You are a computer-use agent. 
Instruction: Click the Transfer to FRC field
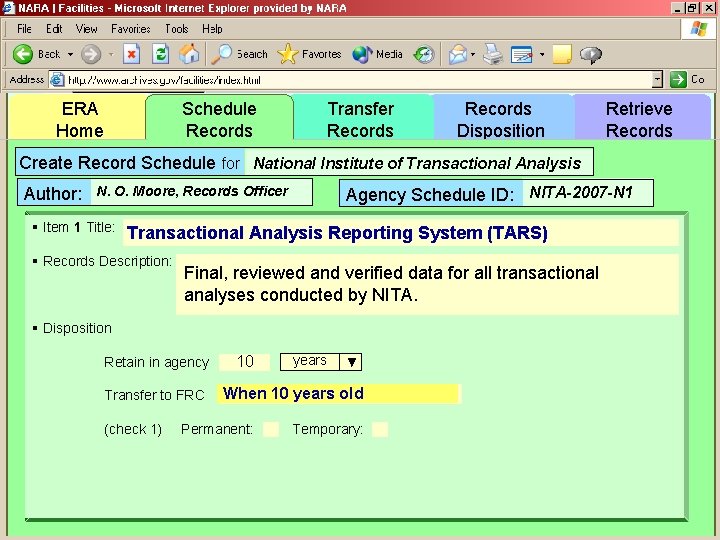tap(338, 394)
